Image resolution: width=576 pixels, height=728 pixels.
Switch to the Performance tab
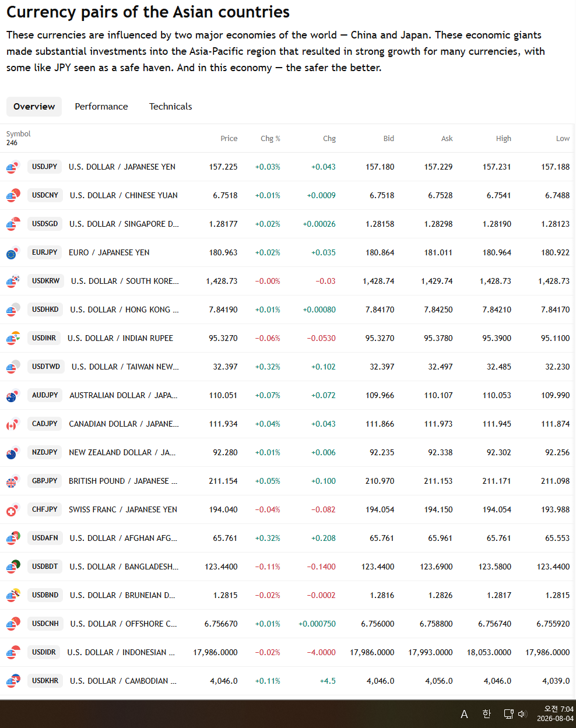tap(101, 107)
